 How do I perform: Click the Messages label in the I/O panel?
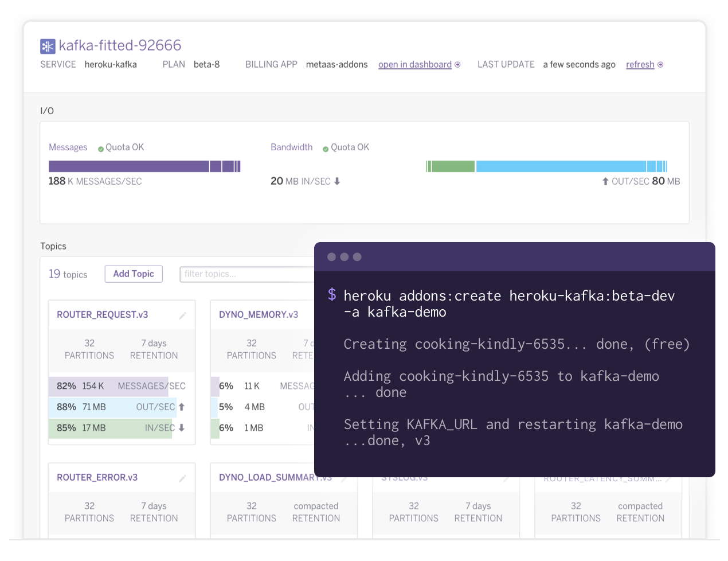[x=68, y=147]
